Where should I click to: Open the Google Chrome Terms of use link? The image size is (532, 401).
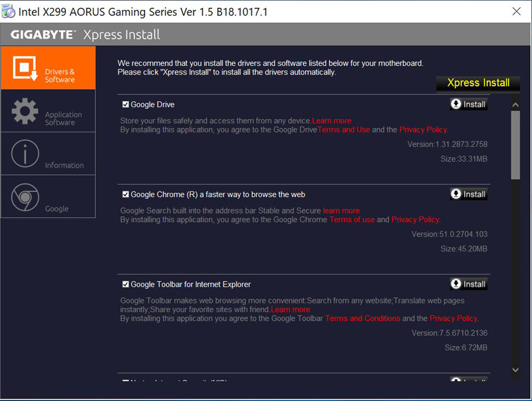pos(352,219)
